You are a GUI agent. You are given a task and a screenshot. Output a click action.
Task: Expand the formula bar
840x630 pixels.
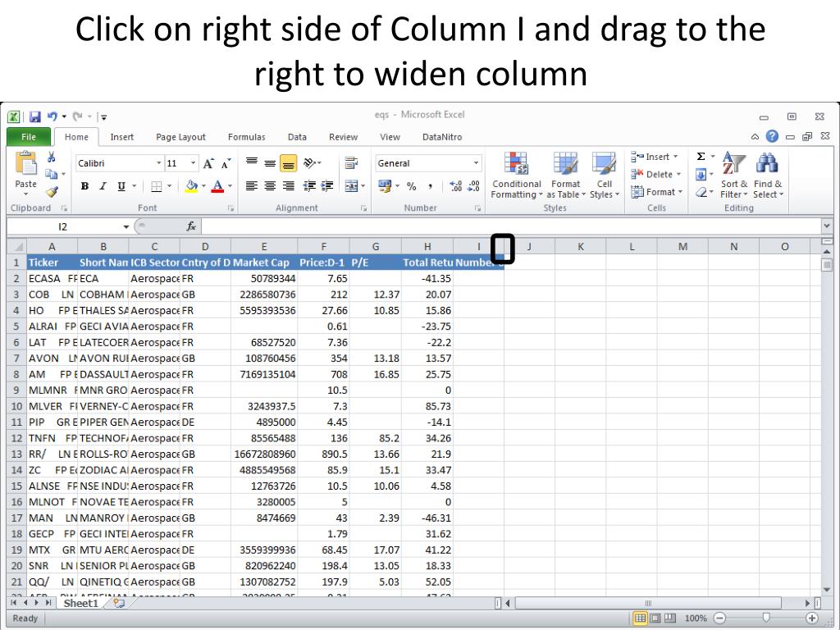tap(827, 226)
